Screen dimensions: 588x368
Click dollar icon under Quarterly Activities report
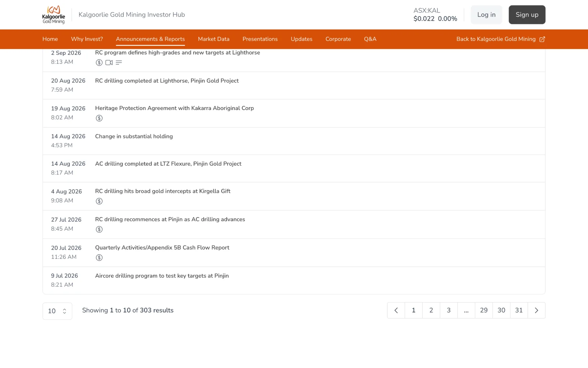(x=99, y=258)
